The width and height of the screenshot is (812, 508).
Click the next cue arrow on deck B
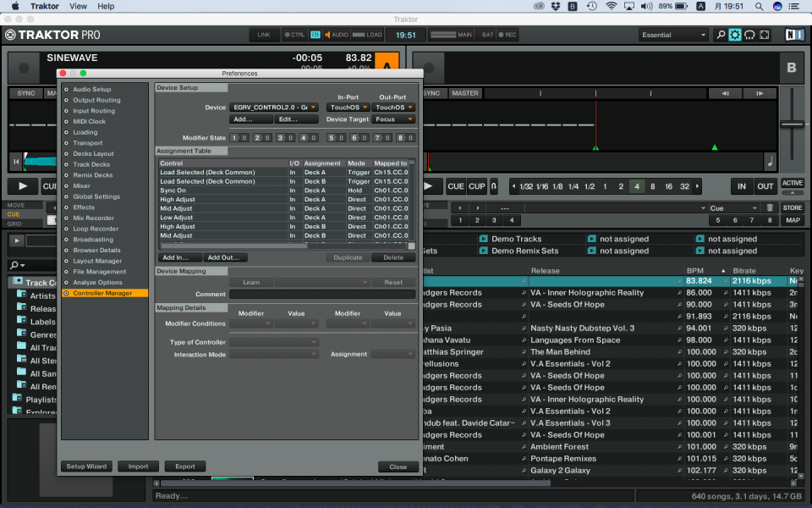(x=477, y=208)
